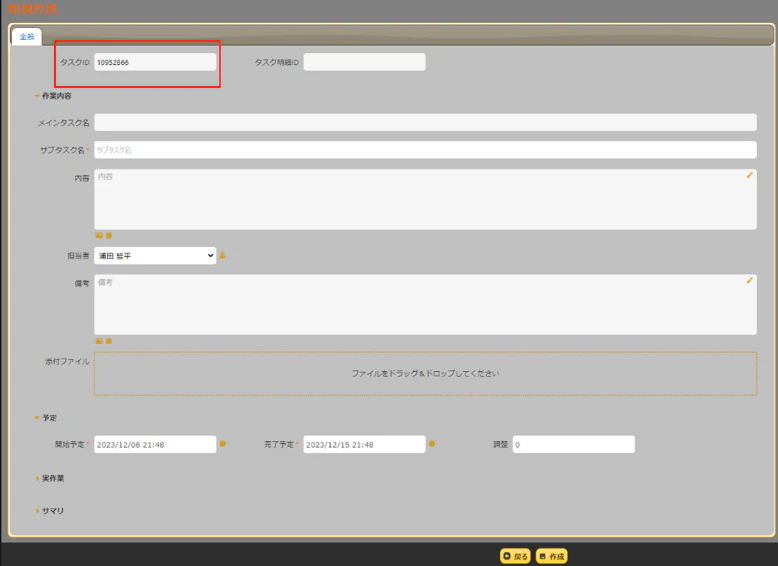Image resolution: width=778 pixels, height=566 pixels.
Task: Click the insert image icon below 備考
Action: click(99, 341)
